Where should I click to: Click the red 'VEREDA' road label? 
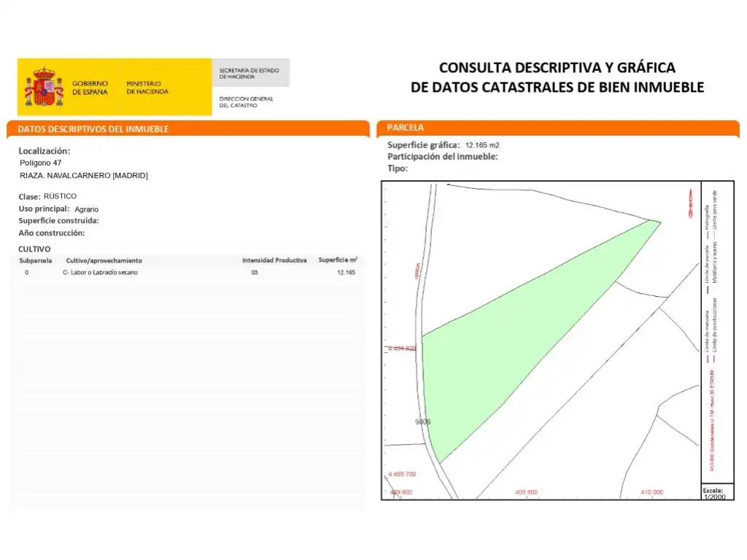[x=418, y=271]
